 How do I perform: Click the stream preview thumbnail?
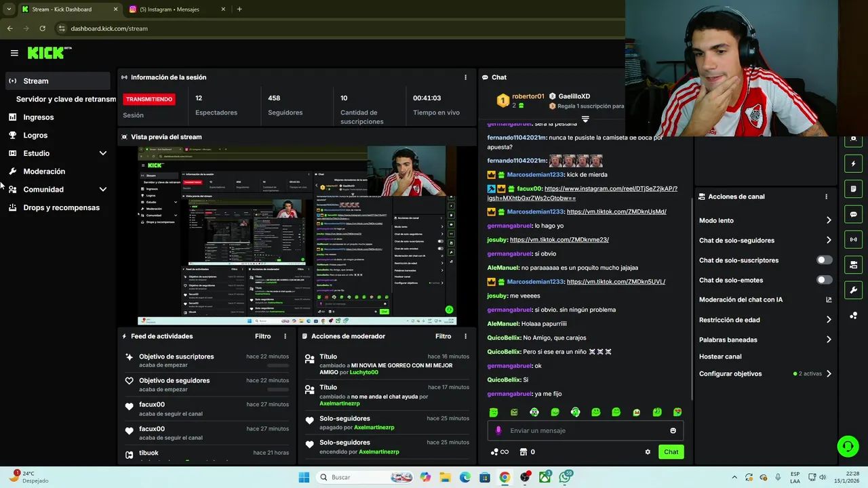click(297, 236)
